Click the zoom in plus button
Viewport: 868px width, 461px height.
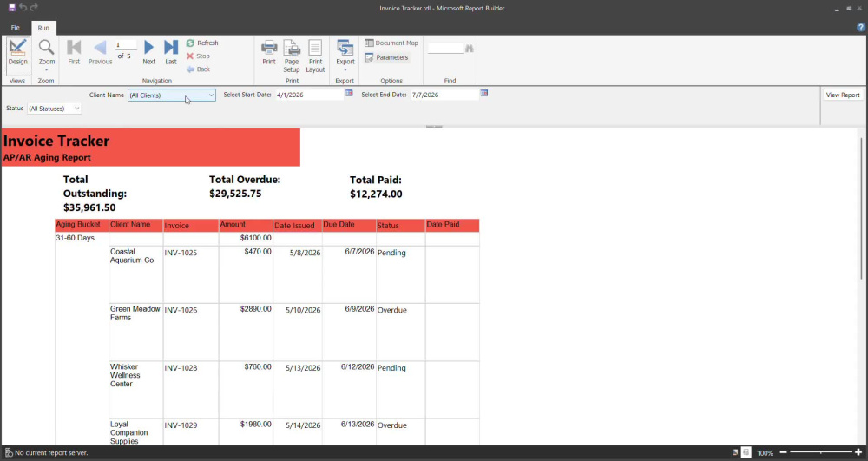[858, 452]
